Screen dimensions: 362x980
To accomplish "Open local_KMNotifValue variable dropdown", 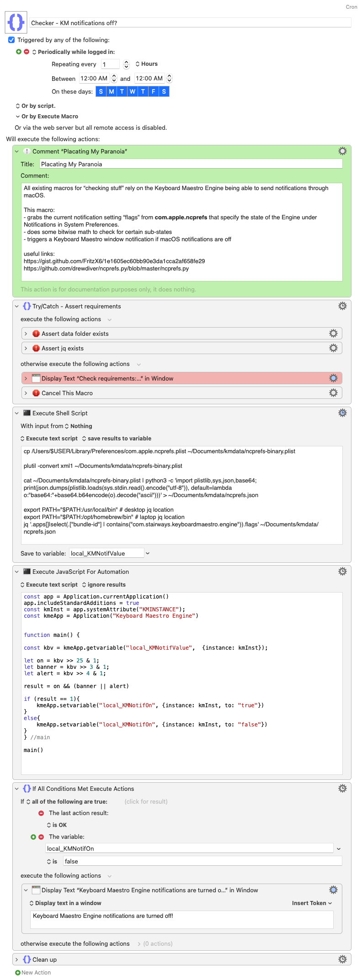I will [148, 553].
